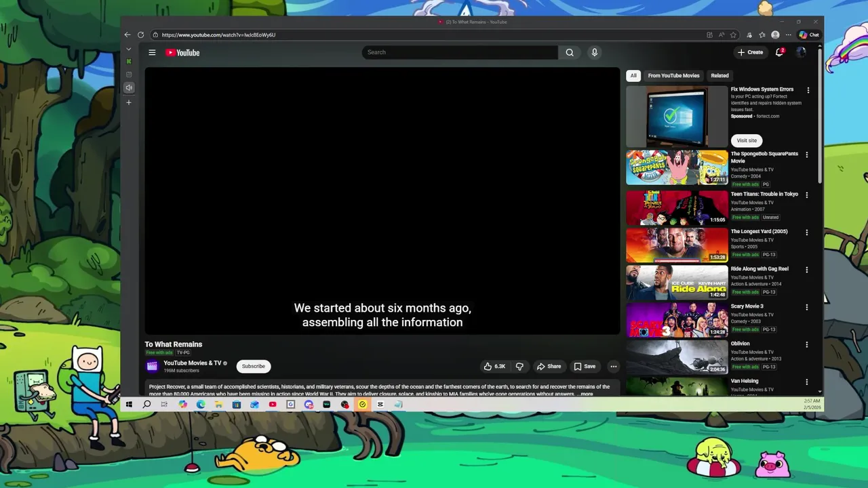The image size is (868, 488).
Task: Subscribe to YouTube Movies & TV channel
Action: point(254,366)
